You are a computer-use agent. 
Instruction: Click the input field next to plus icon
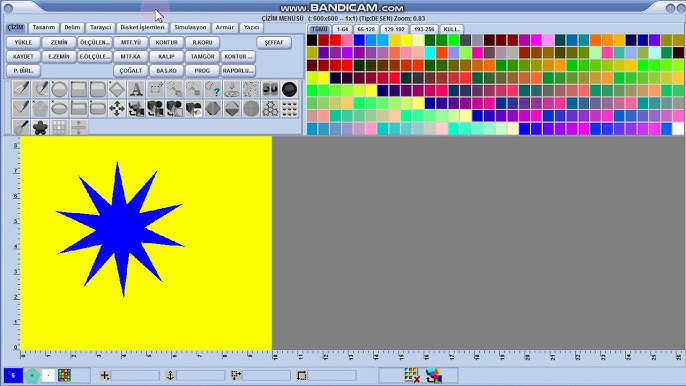tap(135, 375)
